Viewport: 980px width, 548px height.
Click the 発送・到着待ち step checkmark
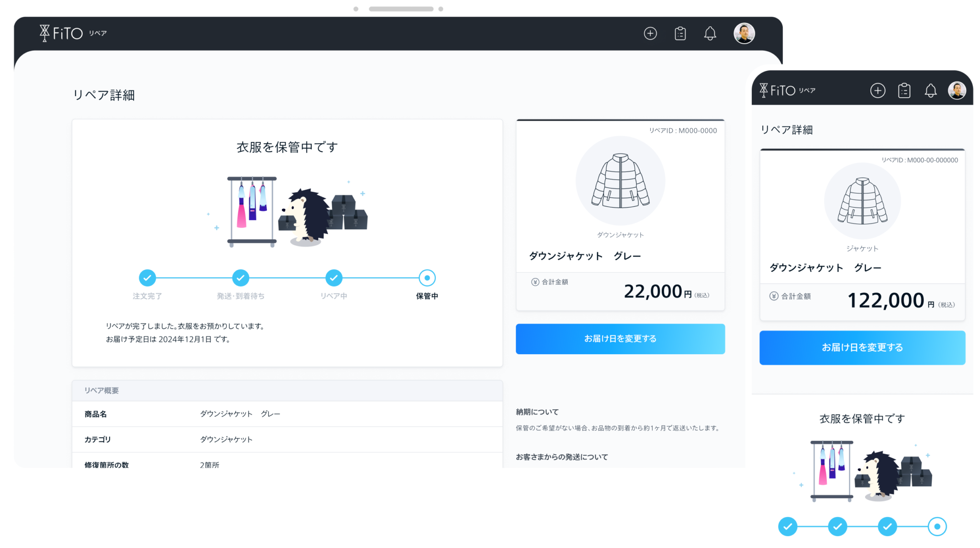(x=241, y=278)
